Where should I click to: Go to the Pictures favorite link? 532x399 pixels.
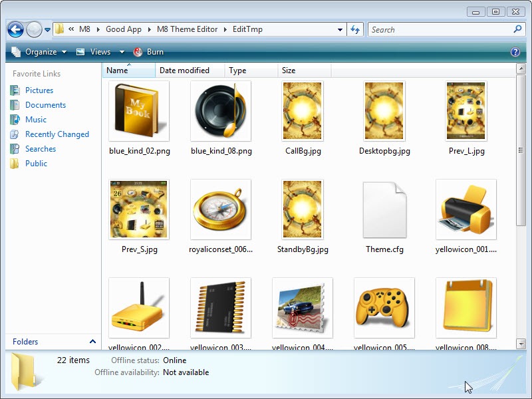click(39, 90)
